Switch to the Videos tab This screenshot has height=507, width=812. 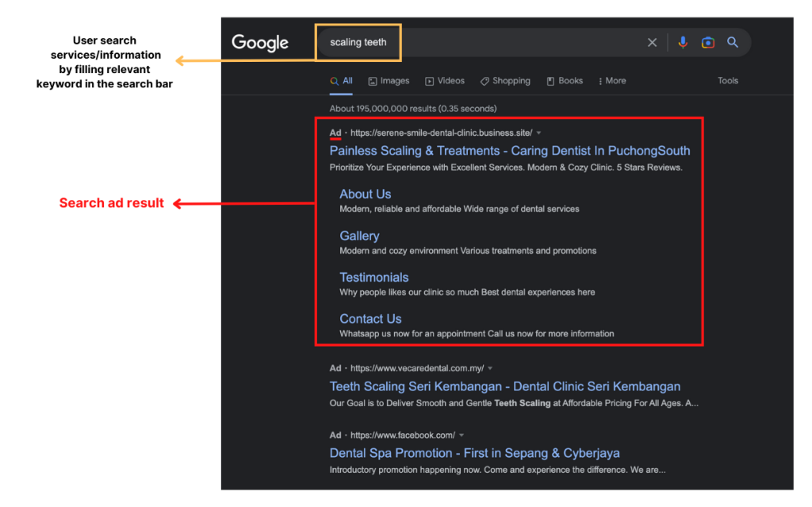pos(445,81)
